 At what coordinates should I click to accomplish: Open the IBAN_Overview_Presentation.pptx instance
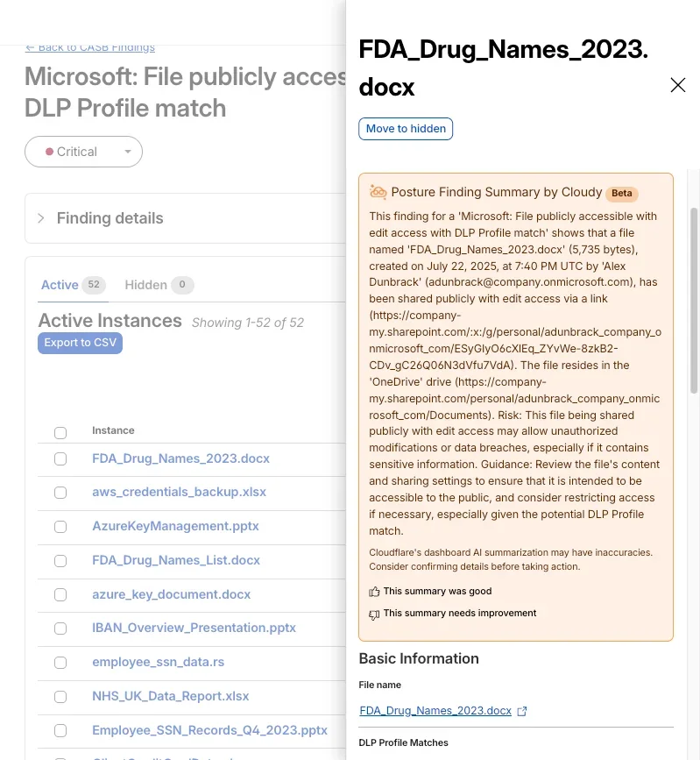194,628
